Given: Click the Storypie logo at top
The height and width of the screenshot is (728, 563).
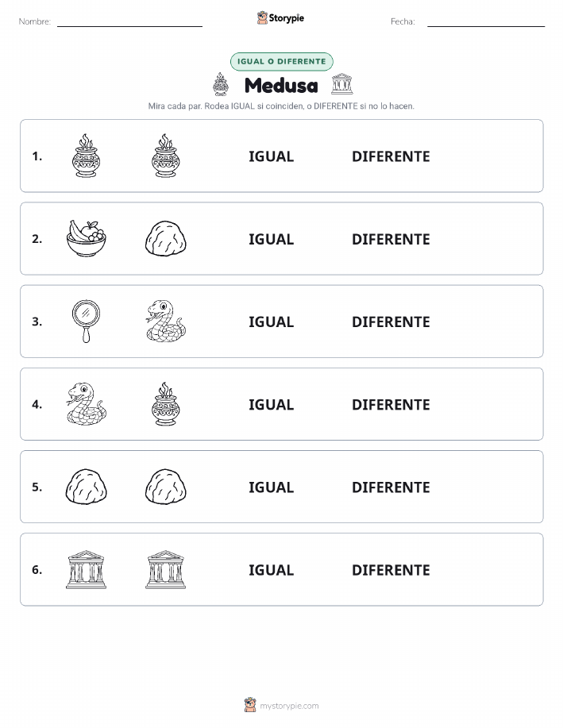Looking at the screenshot, I should (x=280, y=18).
